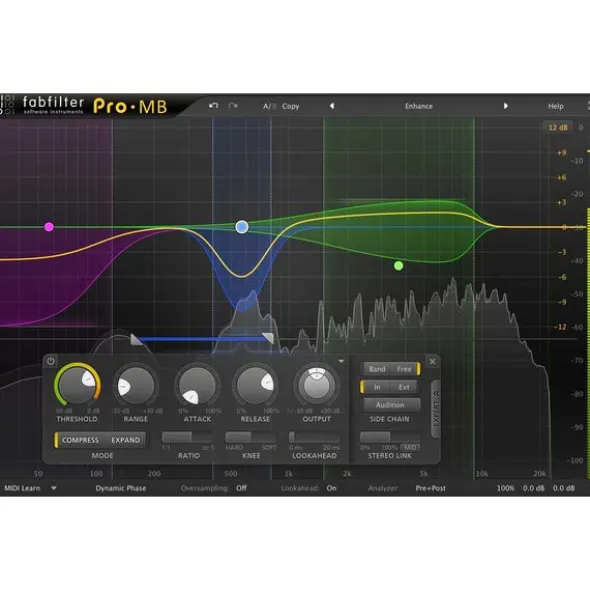The image size is (590, 591).
Task: Open the band options dropdown arrow
Action: click(x=341, y=361)
